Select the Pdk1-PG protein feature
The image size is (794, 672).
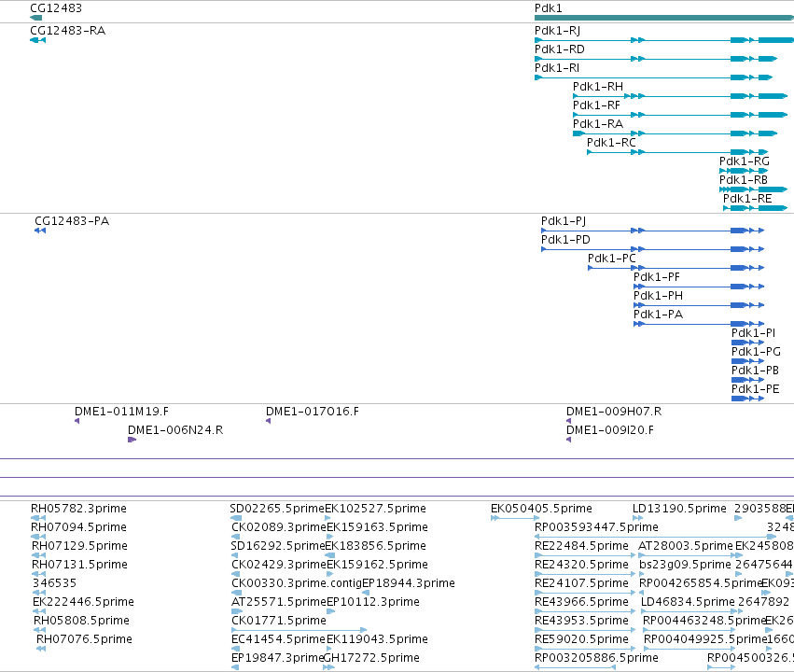coord(748,361)
